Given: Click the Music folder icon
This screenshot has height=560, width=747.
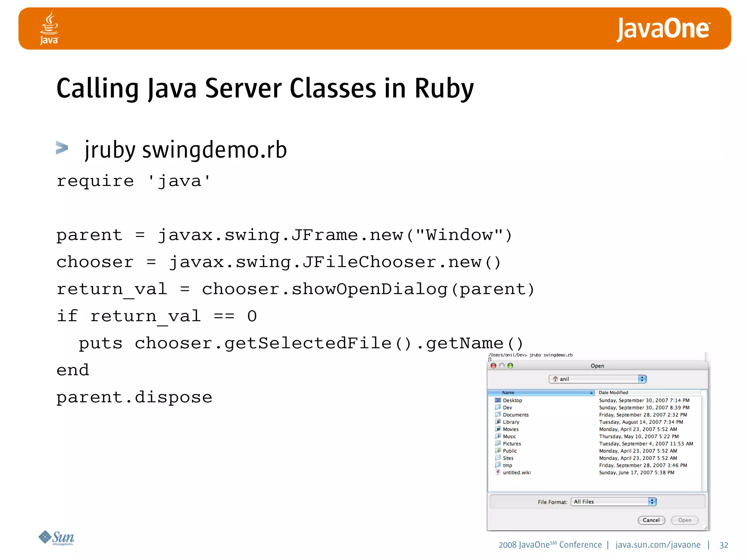Looking at the screenshot, I should (x=498, y=436).
